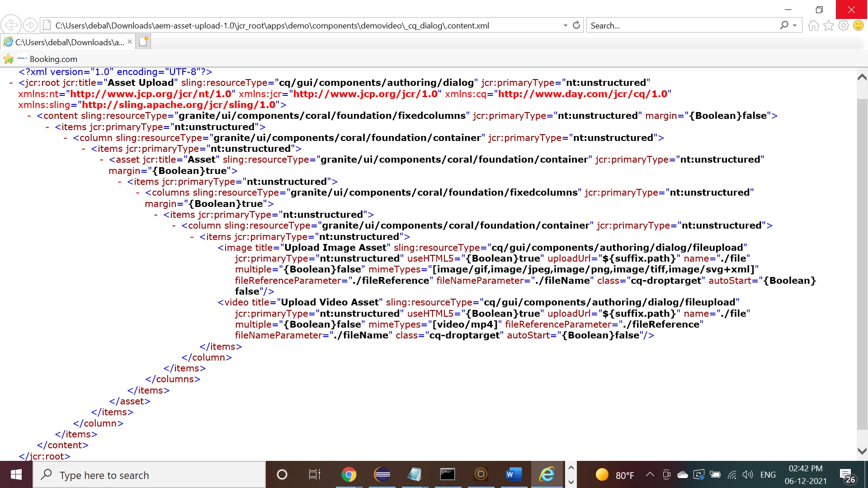This screenshot has height=488, width=868.
Task: Click the smiley feedback icon
Action: point(858,25)
